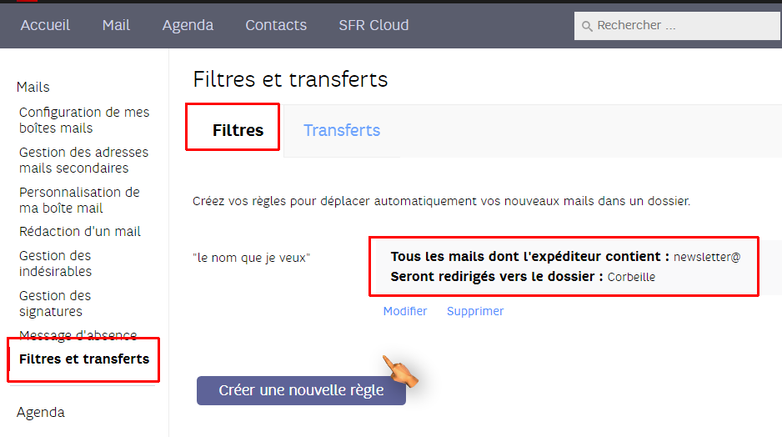The image size is (782, 437).
Task: Select Filtres et transferts in sidebar
Action: (84, 359)
